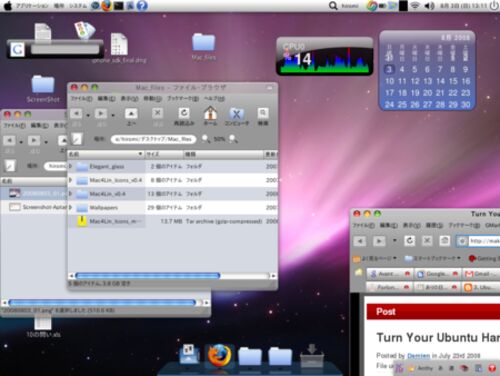The width and height of the screenshot is (500, 376).
Task: Open forward history dropdown in Mac_files browser
Action: click(113, 116)
